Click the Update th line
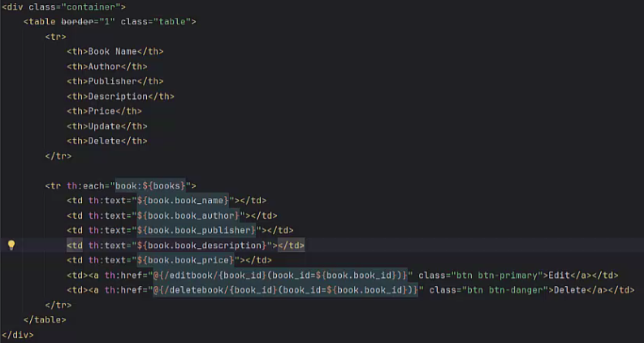Viewport: 644px width, 343px height. pos(106,126)
